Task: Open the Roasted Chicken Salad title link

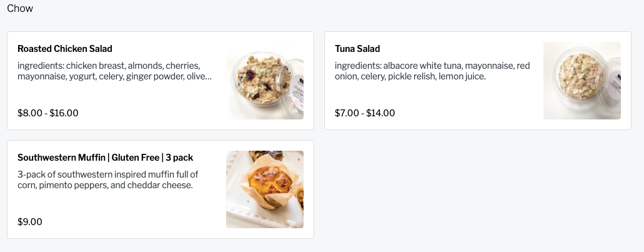Action: coord(65,49)
